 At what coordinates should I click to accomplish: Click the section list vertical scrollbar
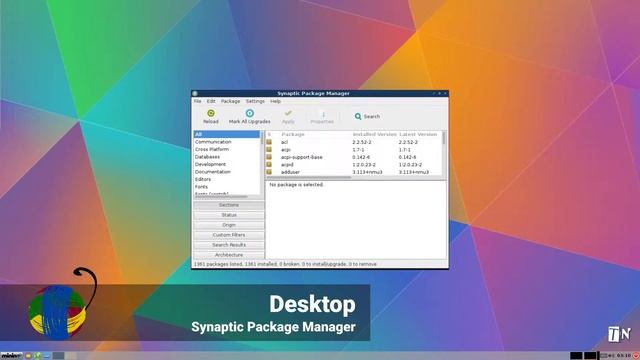(262, 163)
